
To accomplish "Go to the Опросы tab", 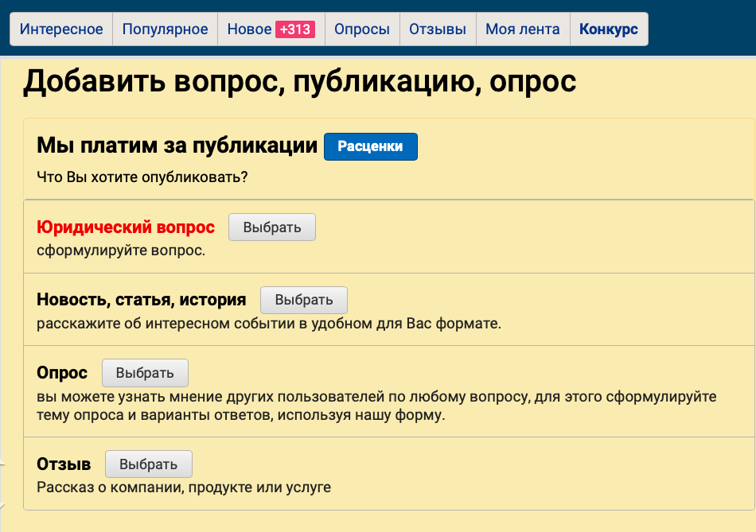I will click(x=362, y=29).
